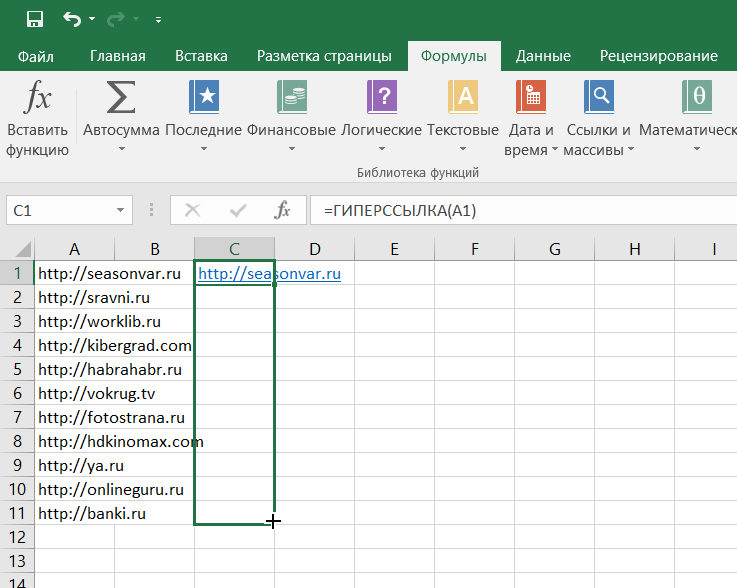This screenshot has width=737, height=588.
Task: Open the Рецензирование tab
Action: pos(659,56)
